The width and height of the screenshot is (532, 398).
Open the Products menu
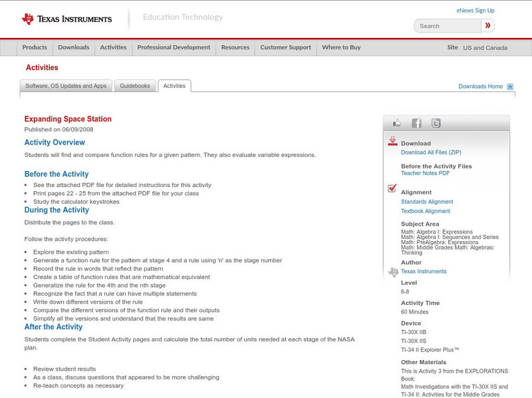pyautogui.click(x=35, y=47)
